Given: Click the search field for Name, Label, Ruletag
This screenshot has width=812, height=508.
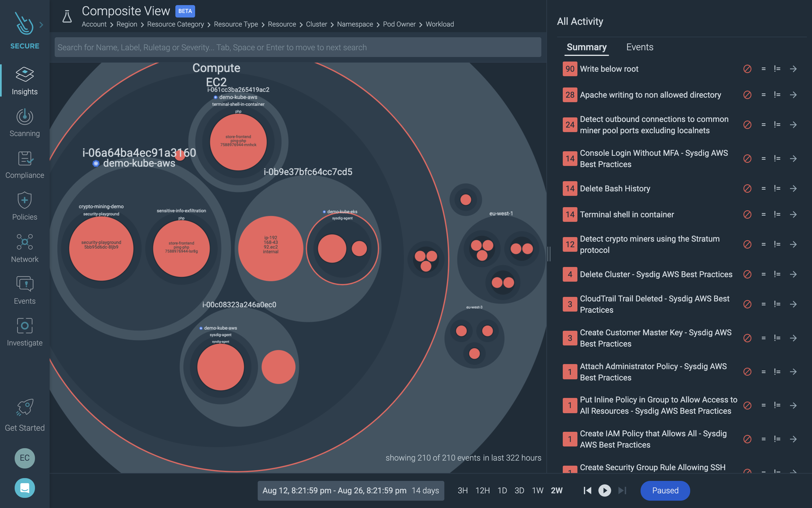Looking at the screenshot, I should [298, 47].
